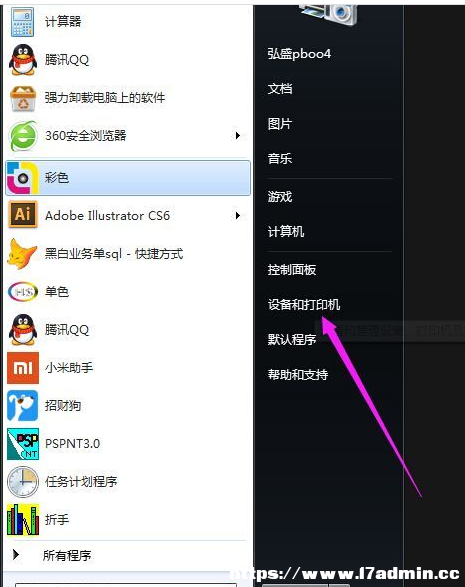
Task: Open the 任务计划程序 clock icon
Action: pyautogui.click(x=23, y=482)
